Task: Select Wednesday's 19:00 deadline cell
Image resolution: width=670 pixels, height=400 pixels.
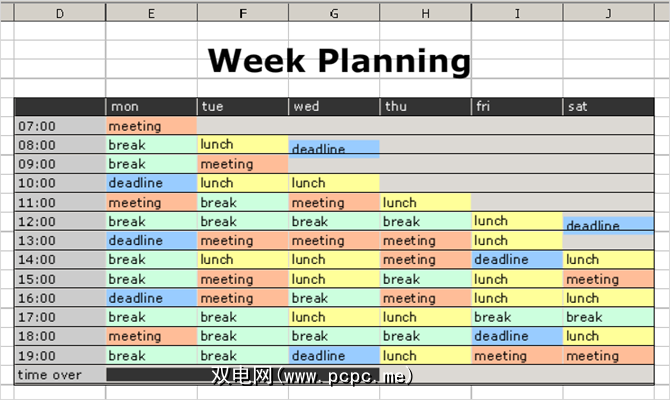Action: tap(334, 356)
